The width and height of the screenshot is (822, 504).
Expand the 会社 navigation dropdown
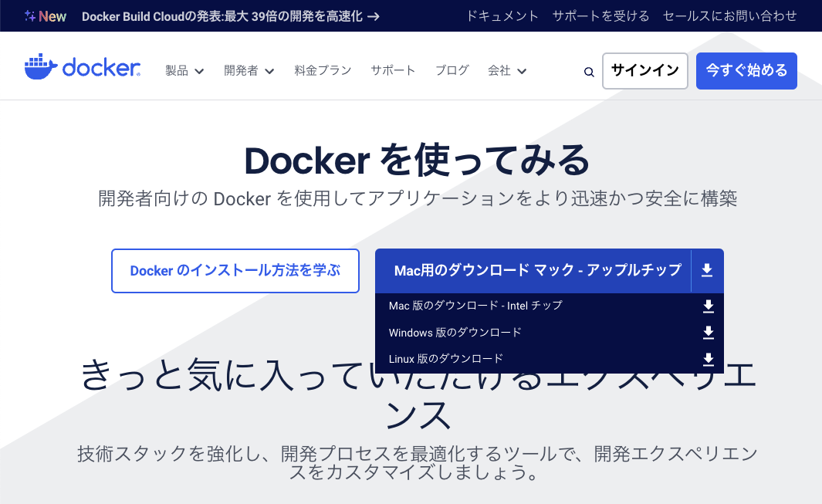click(x=507, y=70)
